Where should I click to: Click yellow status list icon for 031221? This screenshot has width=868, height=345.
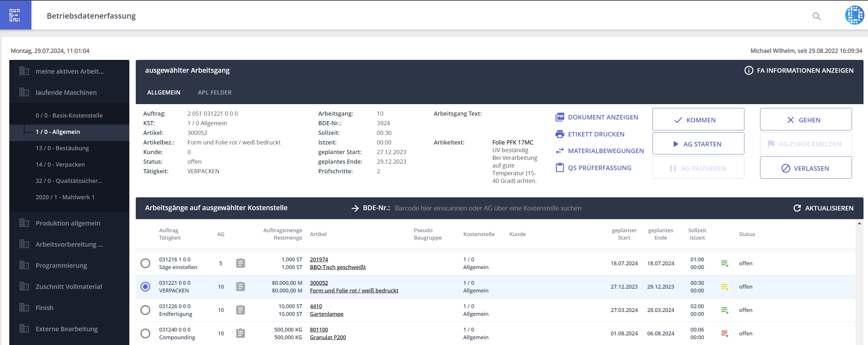725,287
